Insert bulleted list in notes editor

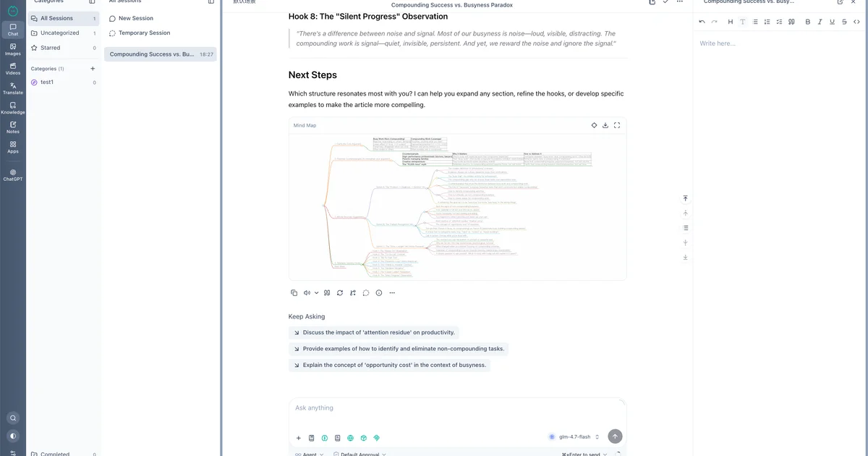(x=755, y=22)
